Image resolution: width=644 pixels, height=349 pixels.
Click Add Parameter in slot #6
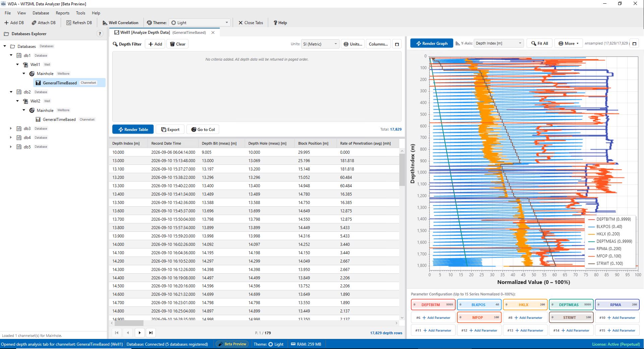[x=433, y=318]
